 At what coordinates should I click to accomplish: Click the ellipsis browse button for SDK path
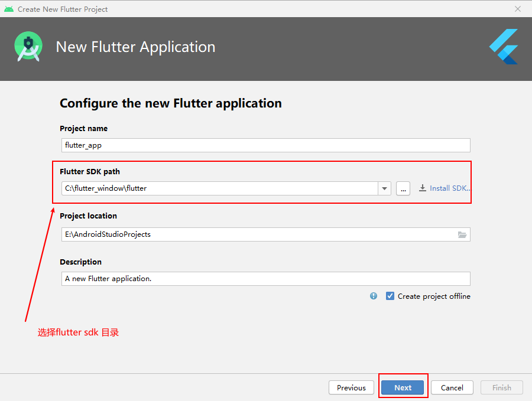coord(403,188)
